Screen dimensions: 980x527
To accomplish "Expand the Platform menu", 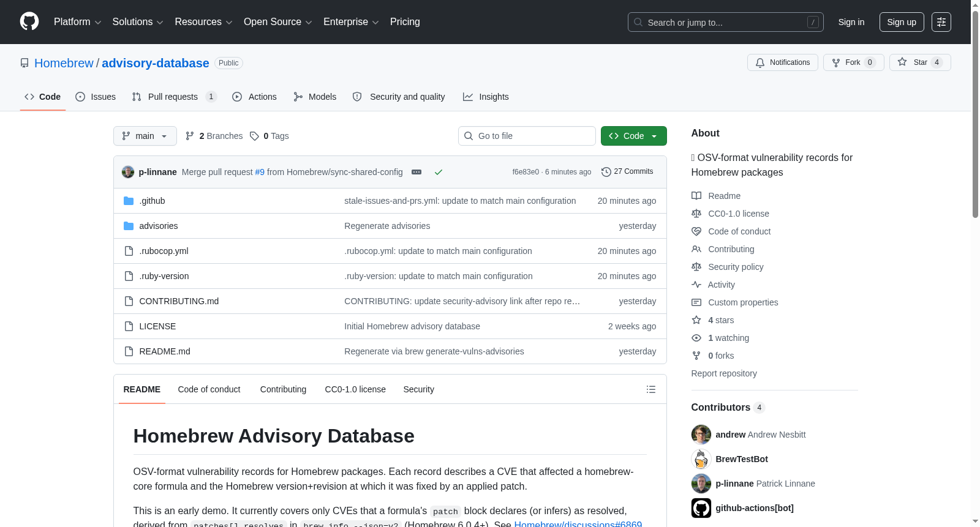I will (78, 22).
